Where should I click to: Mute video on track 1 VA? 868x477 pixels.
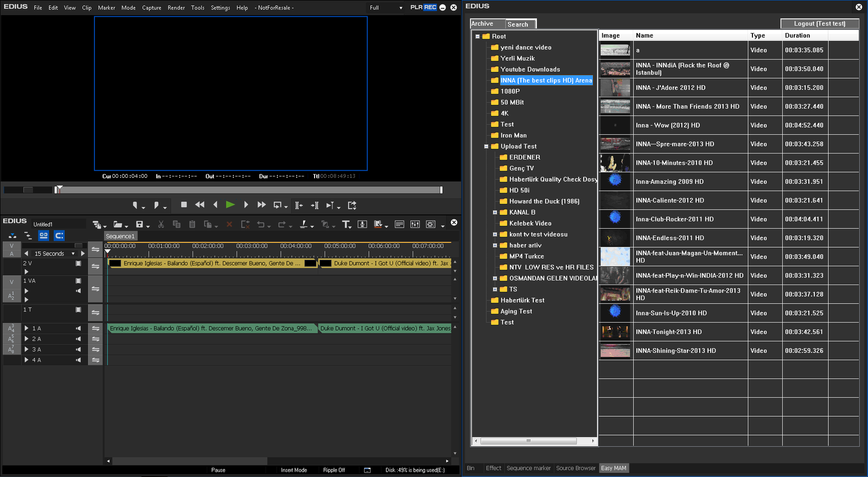click(78, 281)
